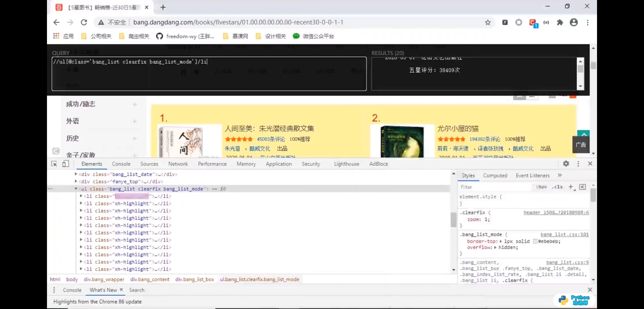Show more Styles pane tabs chevron
Screen dimensions: 644x309
tap(560, 175)
